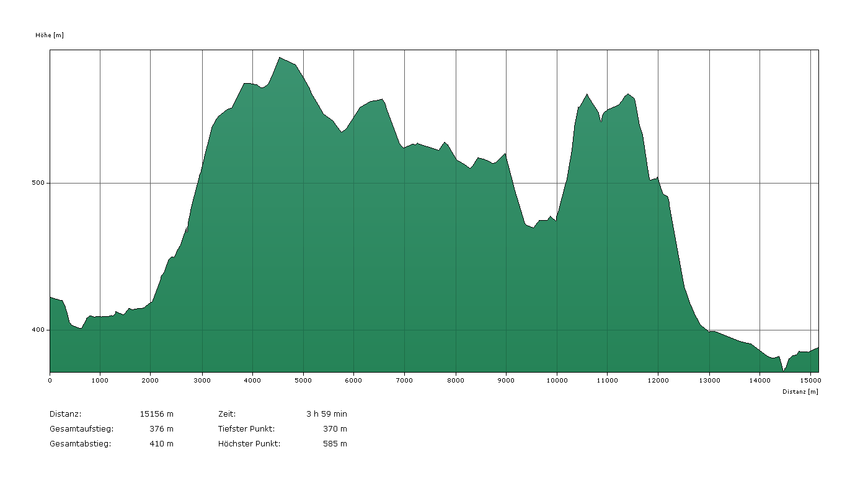Click the "Zeit:" label
This screenshot has height=496, width=868.
pos(227,414)
